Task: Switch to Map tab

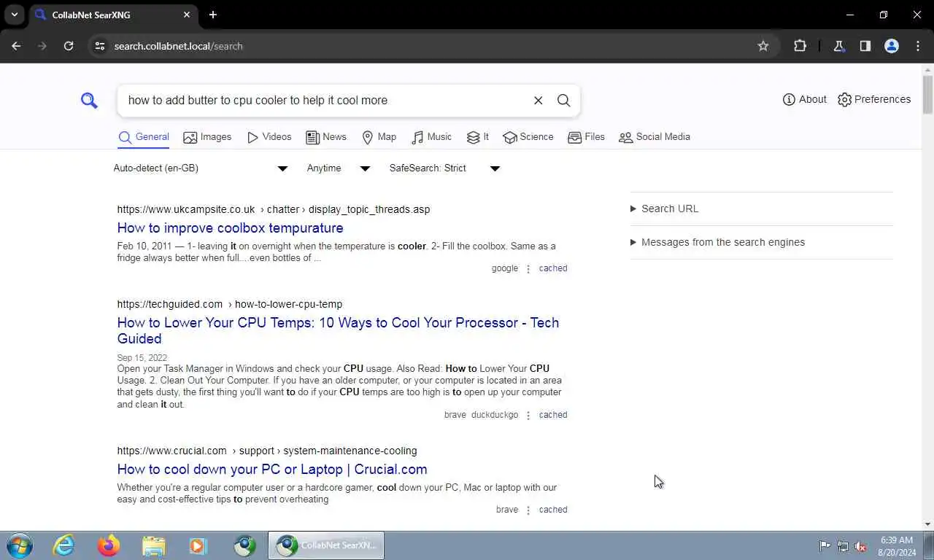Action: click(x=379, y=137)
